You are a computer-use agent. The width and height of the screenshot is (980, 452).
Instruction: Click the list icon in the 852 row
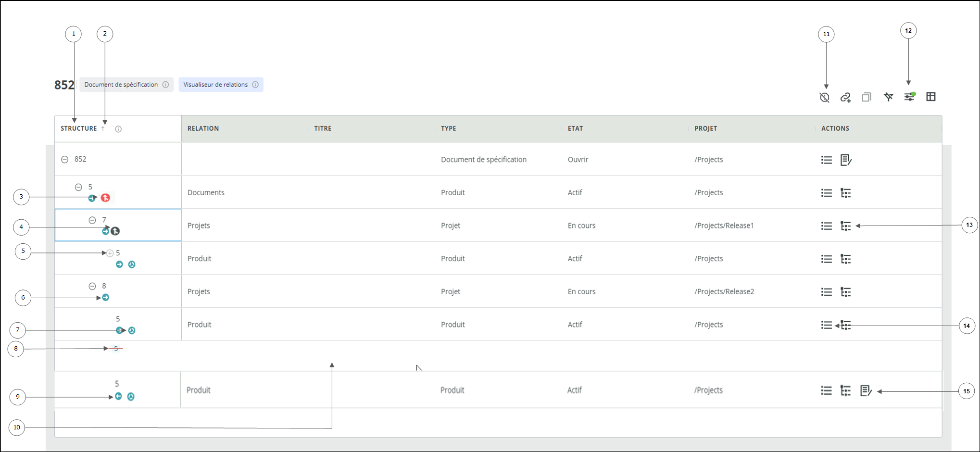point(827,160)
